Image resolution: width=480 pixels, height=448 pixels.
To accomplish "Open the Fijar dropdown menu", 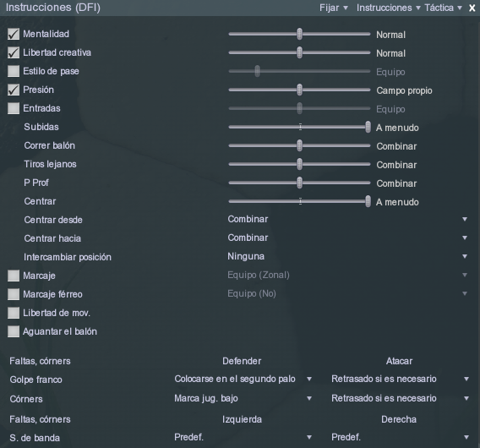I will pyautogui.click(x=334, y=8).
